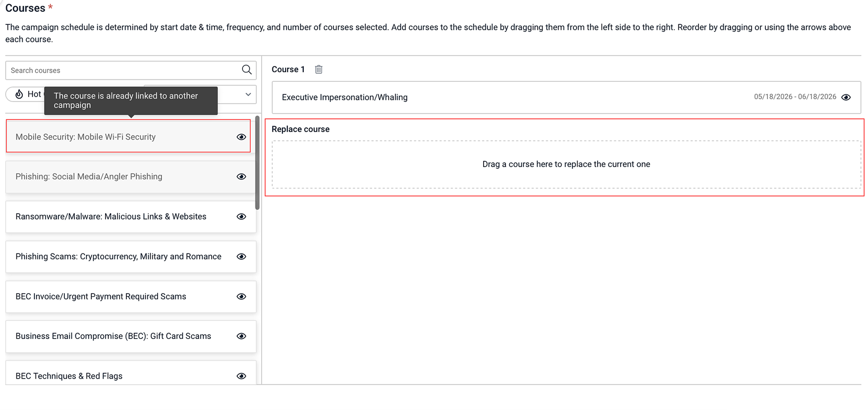Preview BEC Invoice/Urgent Payment course

click(241, 296)
